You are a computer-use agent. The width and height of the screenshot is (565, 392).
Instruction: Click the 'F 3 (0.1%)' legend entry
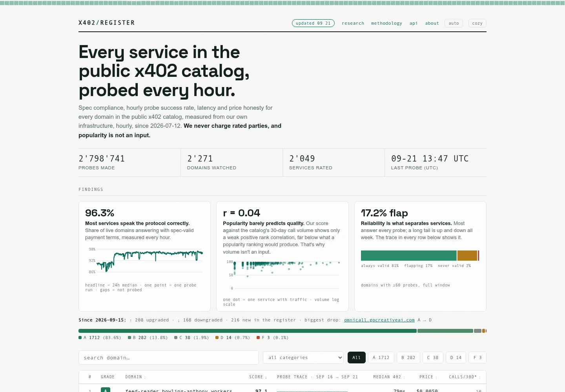coord(273,338)
